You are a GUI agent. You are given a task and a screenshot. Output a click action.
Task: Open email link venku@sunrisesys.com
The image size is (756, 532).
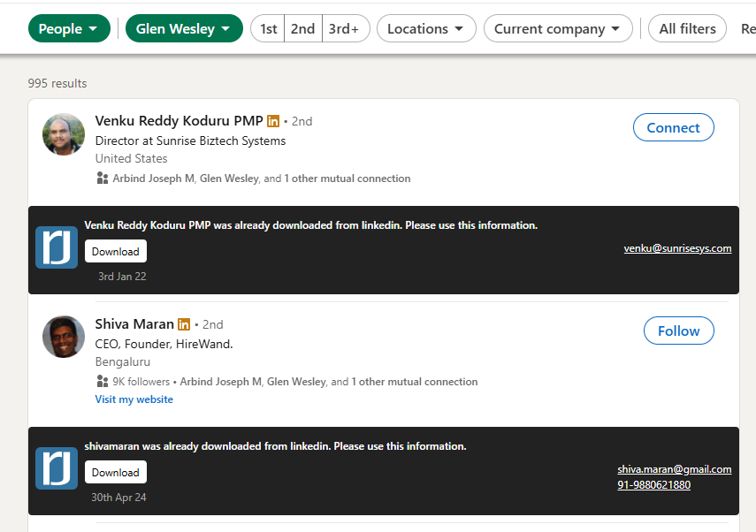coord(677,248)
